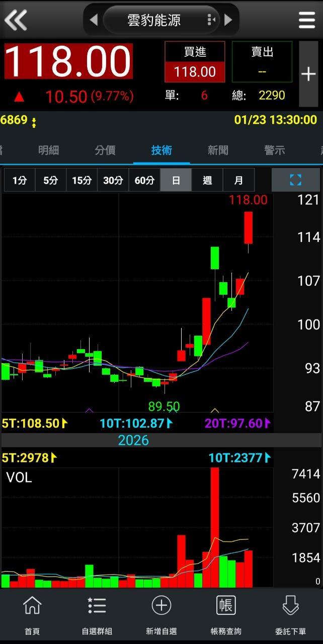Select the 月 monthly chart period
The height and width of the screenshot is (644, 323).
[238, 180]
